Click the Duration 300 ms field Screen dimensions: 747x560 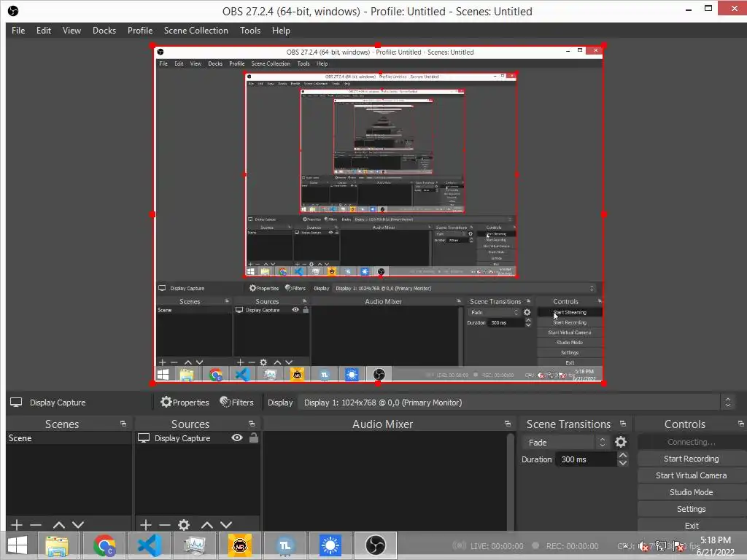(586, 459)
